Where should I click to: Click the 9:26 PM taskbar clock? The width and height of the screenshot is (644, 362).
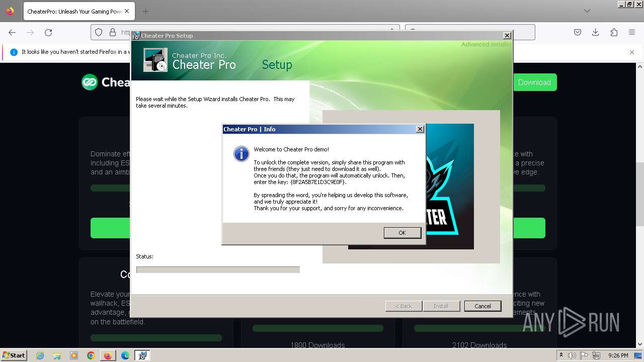point(618,355)
